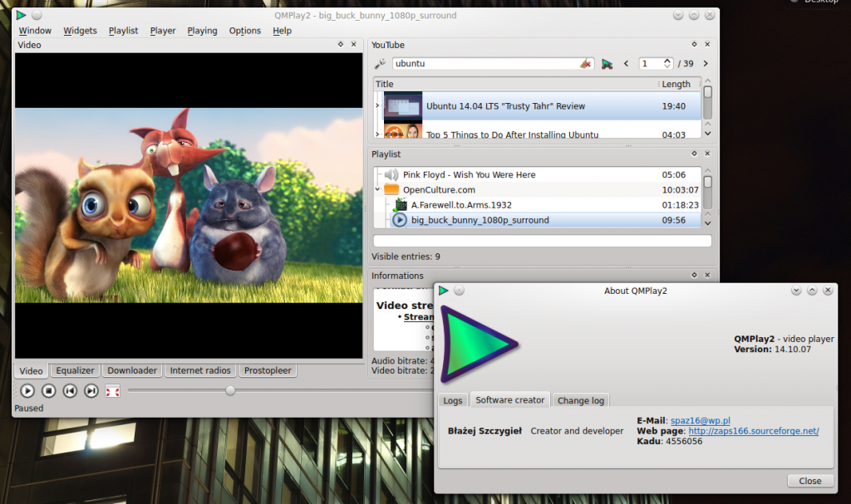This screenshot has width=851, height=504.
Task: Go to next YouTube results page
Action: [706, 64]
